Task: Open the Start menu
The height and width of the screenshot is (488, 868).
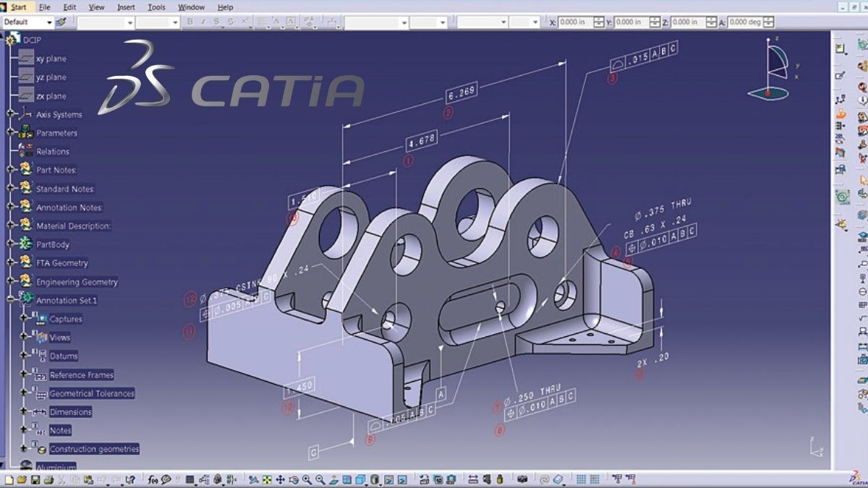Action: click(18, 7)
